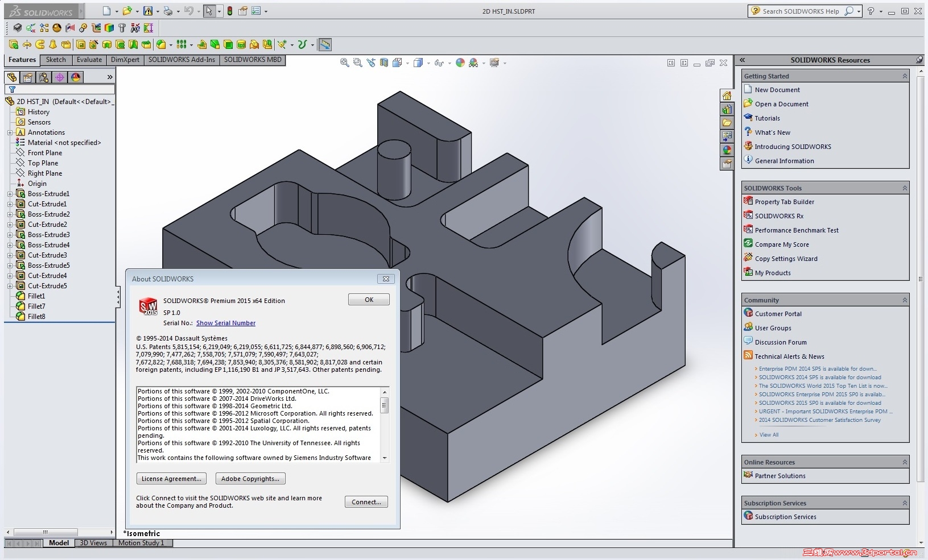Open the Customer Portal link
The width and height of the screenshot is (928, 560).
[778, 314]
